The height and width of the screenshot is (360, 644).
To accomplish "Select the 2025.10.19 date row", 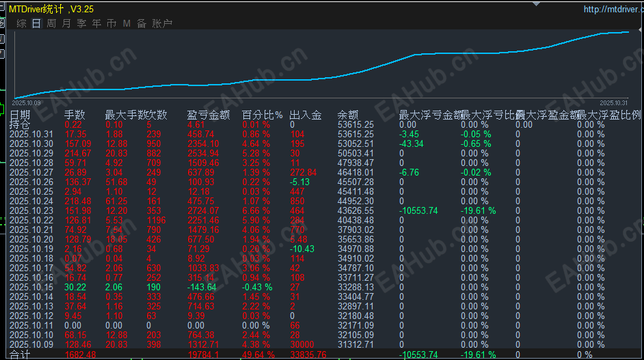I will 31,249.
